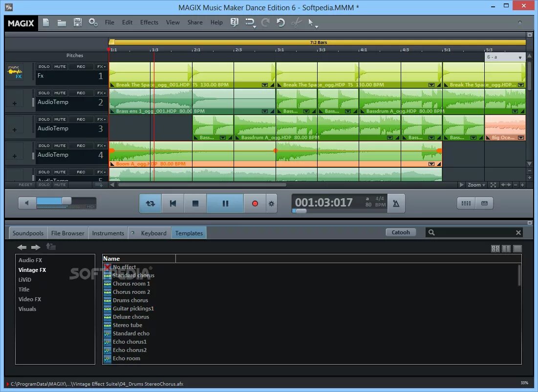This screenshot has height=392, width=538.
Task: Click the redo arrow icon
Action: (x=265, y=22)
